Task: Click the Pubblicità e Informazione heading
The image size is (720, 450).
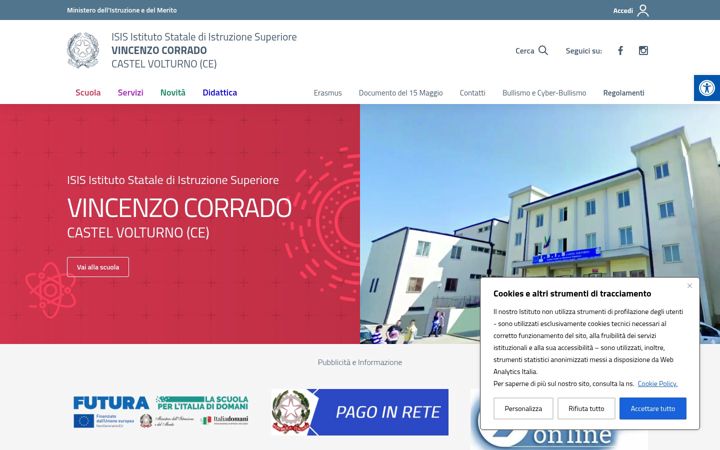Action: point(360,362)
